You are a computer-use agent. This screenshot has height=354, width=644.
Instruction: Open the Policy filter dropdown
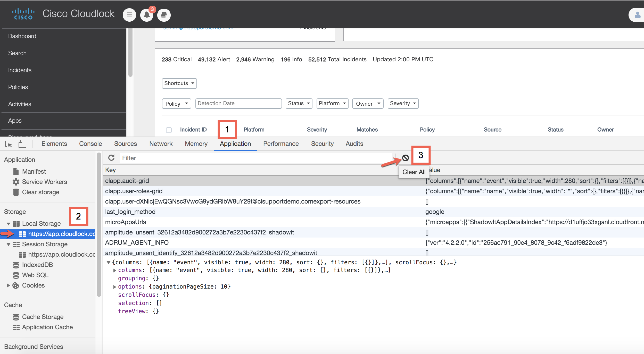pyautogui.click(x=176, y=104)
